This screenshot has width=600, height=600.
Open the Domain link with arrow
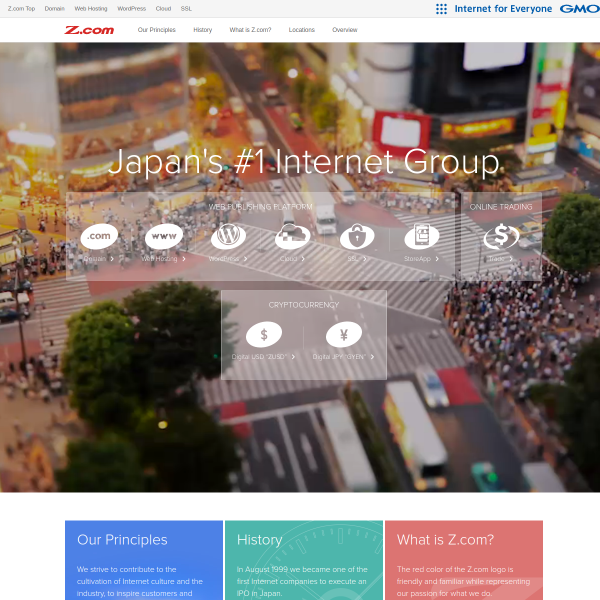click(99, 259)
